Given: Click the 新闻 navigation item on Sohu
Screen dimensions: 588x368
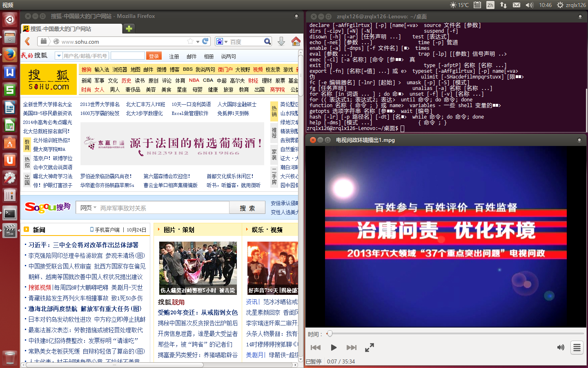Looking at the screenshot, I should pyautogui.click(x=86, y=81).
